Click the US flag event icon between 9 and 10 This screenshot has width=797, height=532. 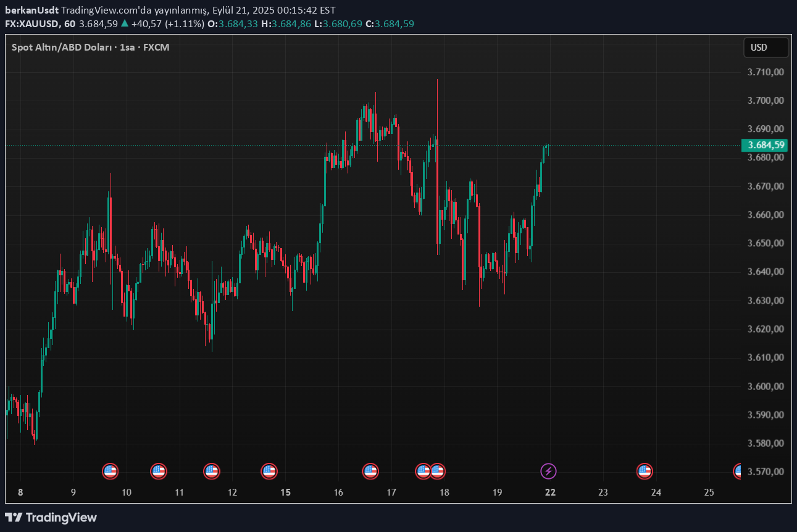pyautogui.click(x=110, y=472)
